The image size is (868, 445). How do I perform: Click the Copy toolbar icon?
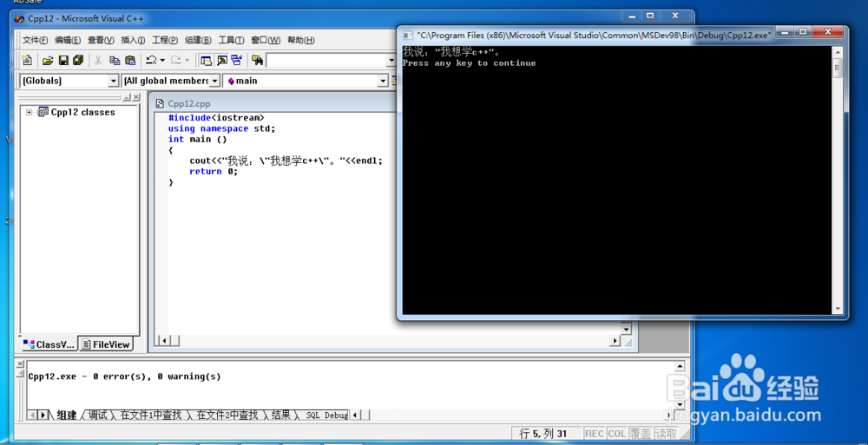point(115,60)
